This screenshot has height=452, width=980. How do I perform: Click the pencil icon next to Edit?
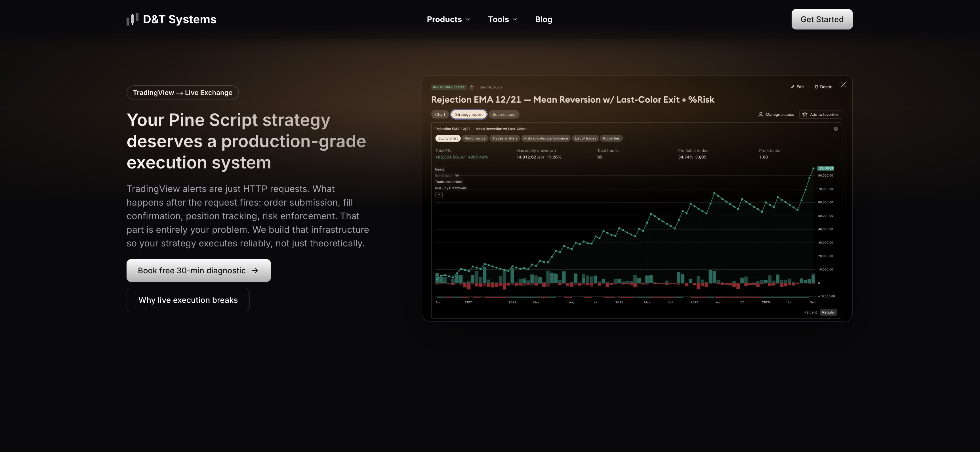(x=793, y=87)
